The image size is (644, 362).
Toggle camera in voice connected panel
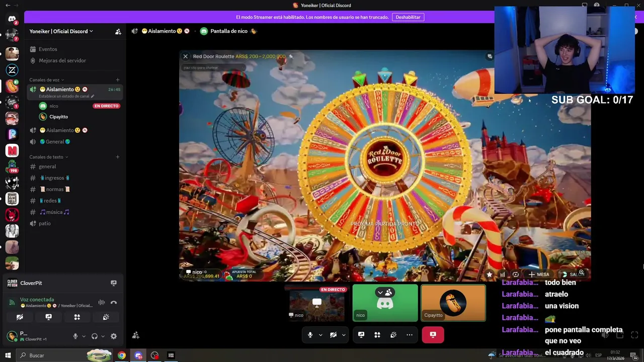click(20, 317)
